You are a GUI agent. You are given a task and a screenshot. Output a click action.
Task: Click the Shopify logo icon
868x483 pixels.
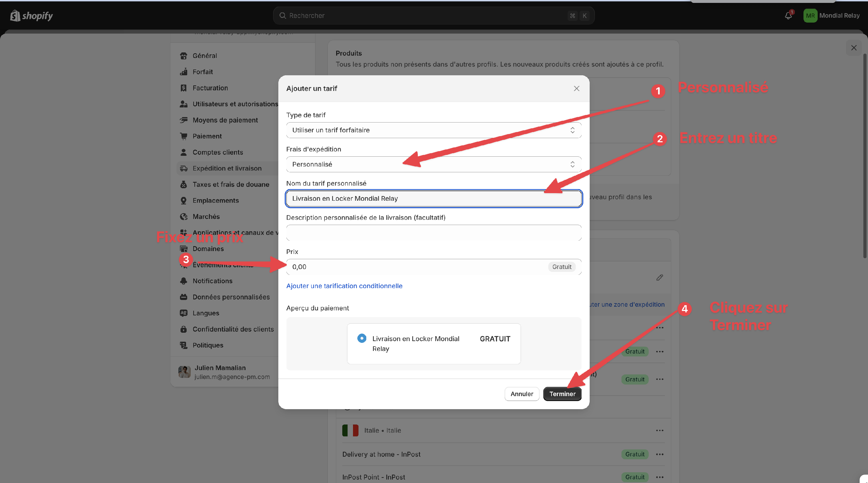15,16
